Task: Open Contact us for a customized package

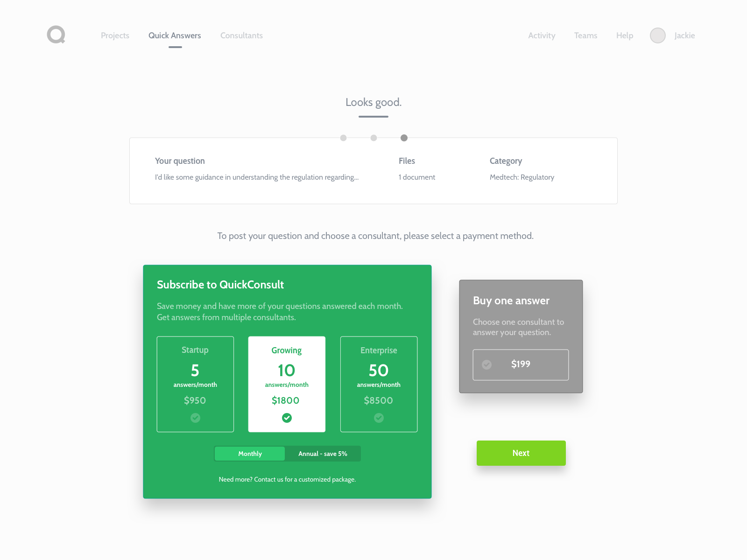Action: pyautogui.click(x=288, y=479)
